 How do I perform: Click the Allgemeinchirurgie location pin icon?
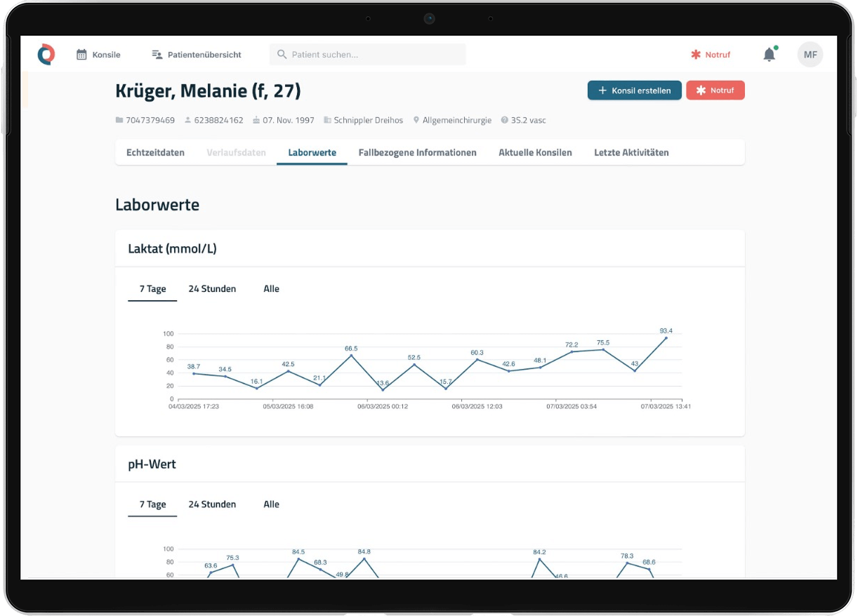[x=416, y=121]
